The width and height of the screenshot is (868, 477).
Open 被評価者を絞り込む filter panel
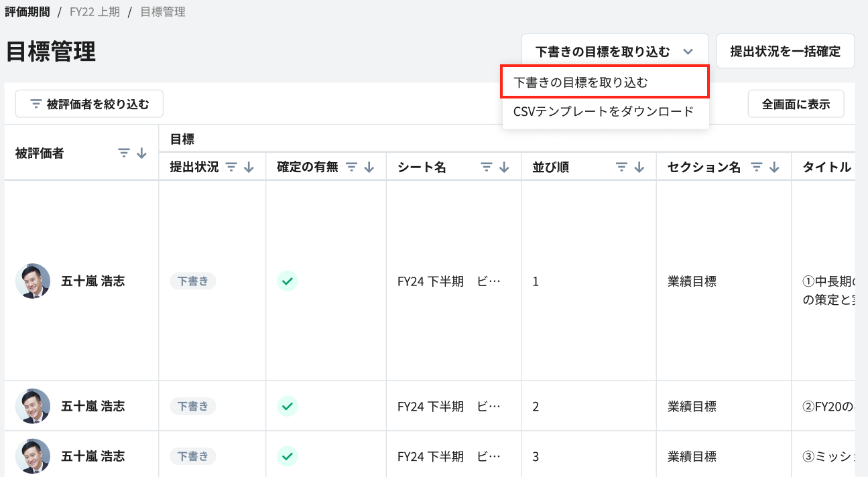[x=89, y=104]
